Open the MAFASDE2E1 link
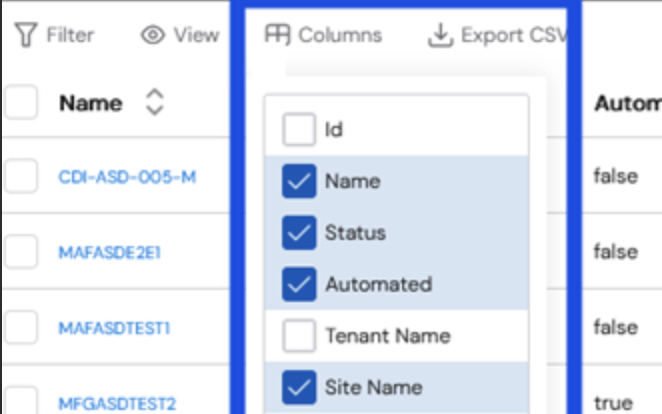This screenshot has width=662, height=414. [x=109, y=252]
